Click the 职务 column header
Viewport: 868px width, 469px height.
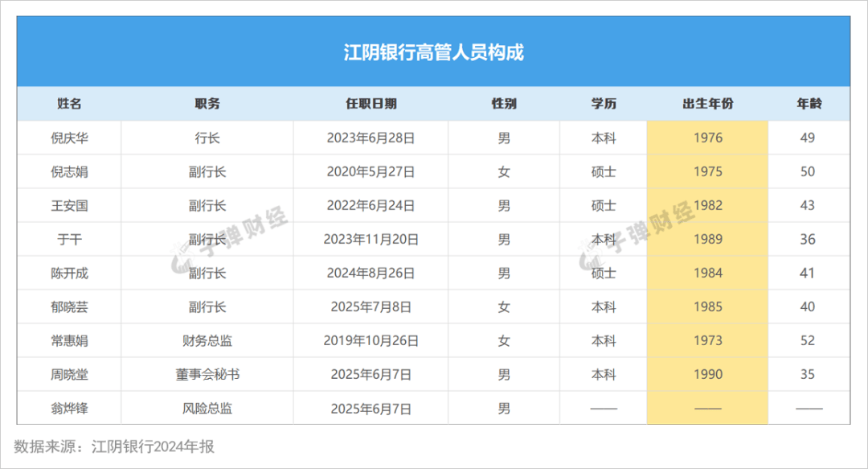point(207,104)
